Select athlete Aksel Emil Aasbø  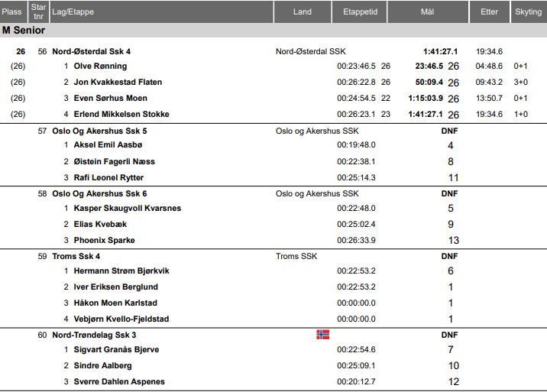(108, 145)
